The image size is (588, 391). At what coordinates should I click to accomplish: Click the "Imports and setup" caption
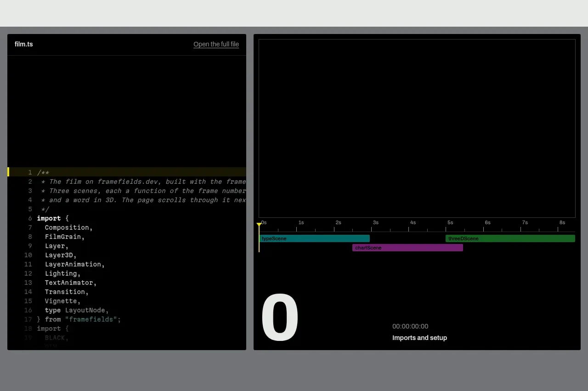[x=419, y=338]
